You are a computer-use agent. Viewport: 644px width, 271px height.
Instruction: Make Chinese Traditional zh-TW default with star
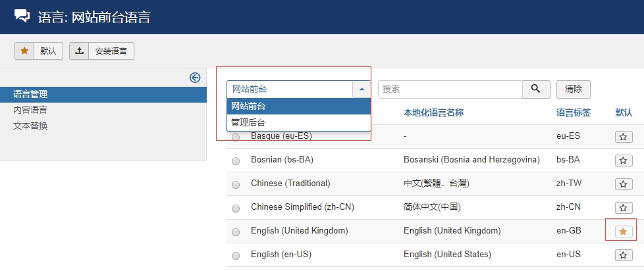pyautogui.click(x=623, y=184)
